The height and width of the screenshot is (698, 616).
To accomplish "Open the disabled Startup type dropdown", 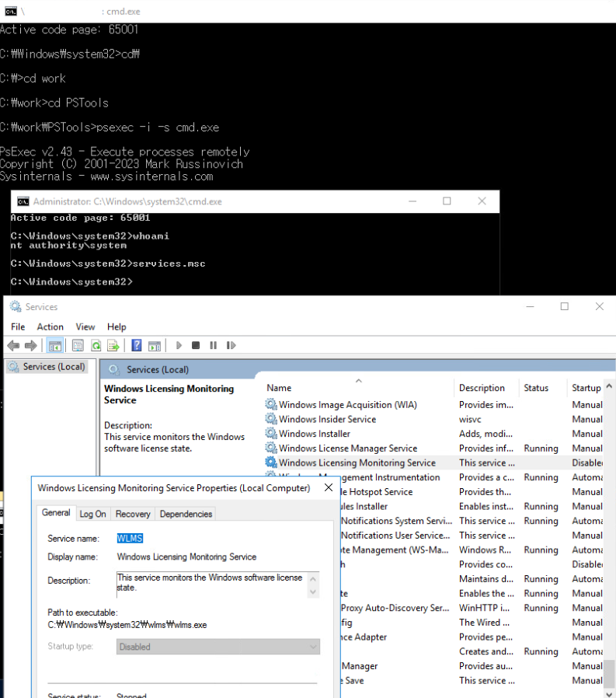I will 218,647.
